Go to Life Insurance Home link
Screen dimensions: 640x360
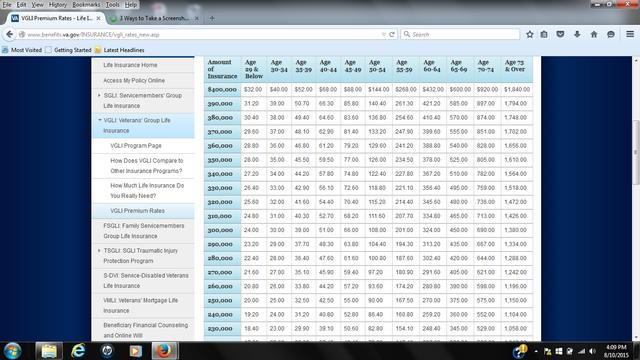130,65
